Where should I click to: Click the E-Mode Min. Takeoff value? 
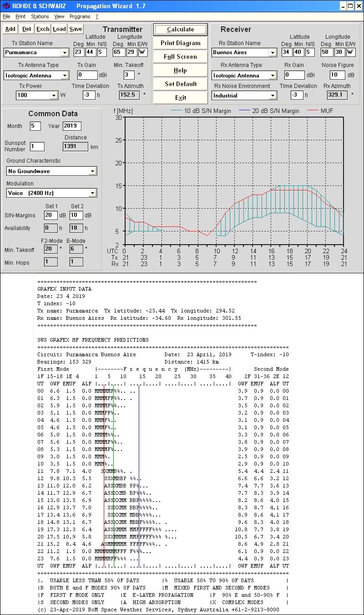point(76,249)
